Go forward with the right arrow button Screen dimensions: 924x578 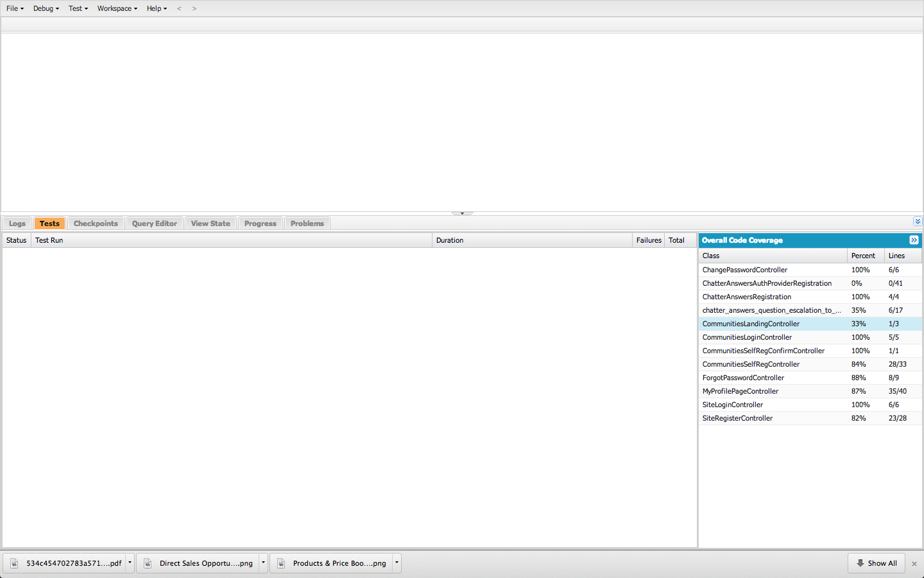[194, 8]
